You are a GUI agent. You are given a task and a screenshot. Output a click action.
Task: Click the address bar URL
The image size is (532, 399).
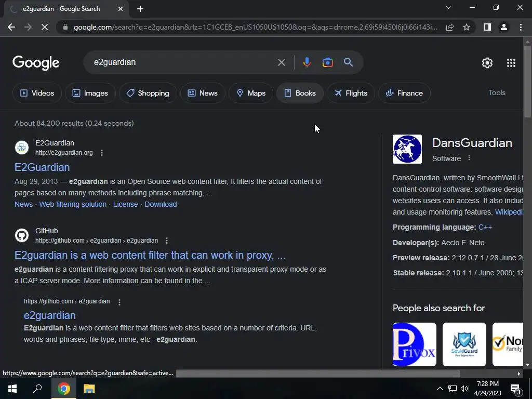coord(255,27)
